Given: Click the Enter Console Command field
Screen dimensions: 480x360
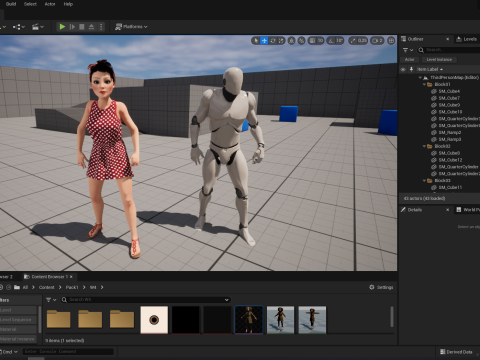Looking at the screenshot, I should click(68, 351).
